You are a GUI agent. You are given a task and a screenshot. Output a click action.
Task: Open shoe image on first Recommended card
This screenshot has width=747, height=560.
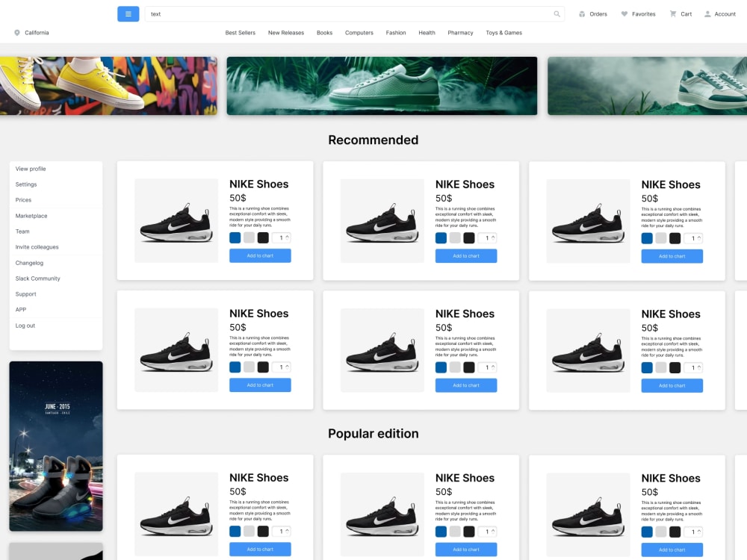176,221
